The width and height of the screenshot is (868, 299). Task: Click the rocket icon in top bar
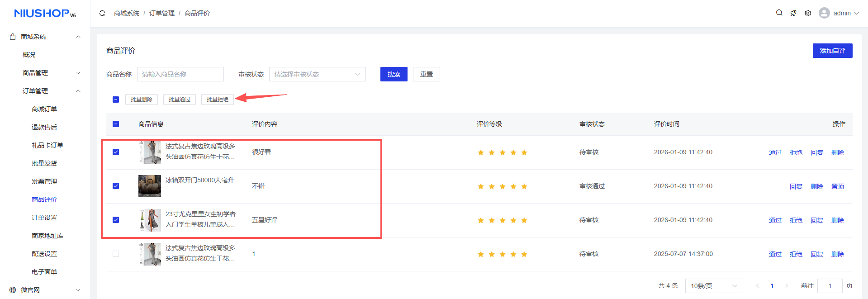[793, 13]
